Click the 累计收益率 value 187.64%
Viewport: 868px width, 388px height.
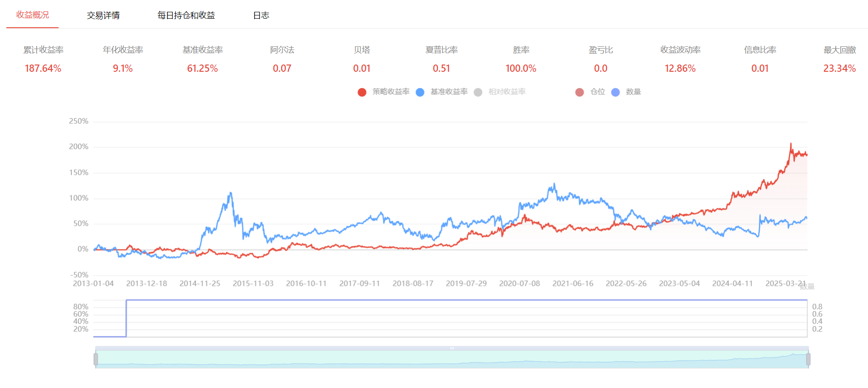[43, 69]
